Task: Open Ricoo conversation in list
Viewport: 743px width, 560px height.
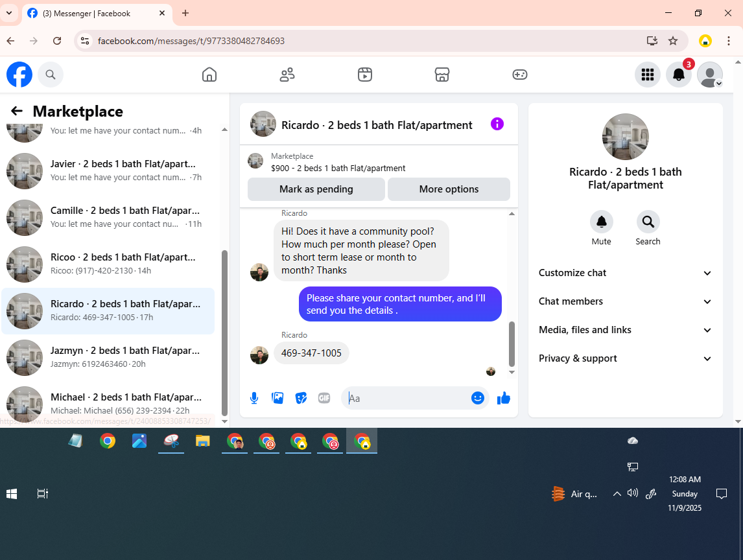Action: pyautogui.click(x=108, y=264)
